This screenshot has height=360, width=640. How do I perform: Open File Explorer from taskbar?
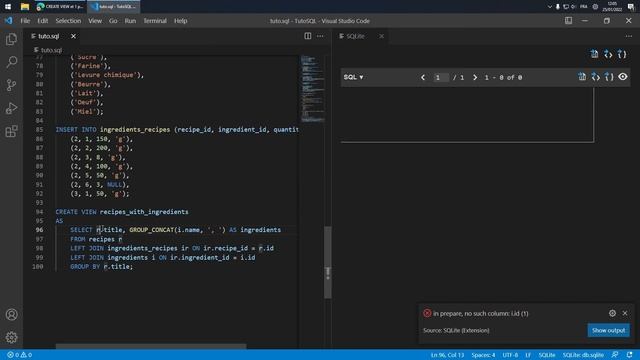[x=24, y=7]
